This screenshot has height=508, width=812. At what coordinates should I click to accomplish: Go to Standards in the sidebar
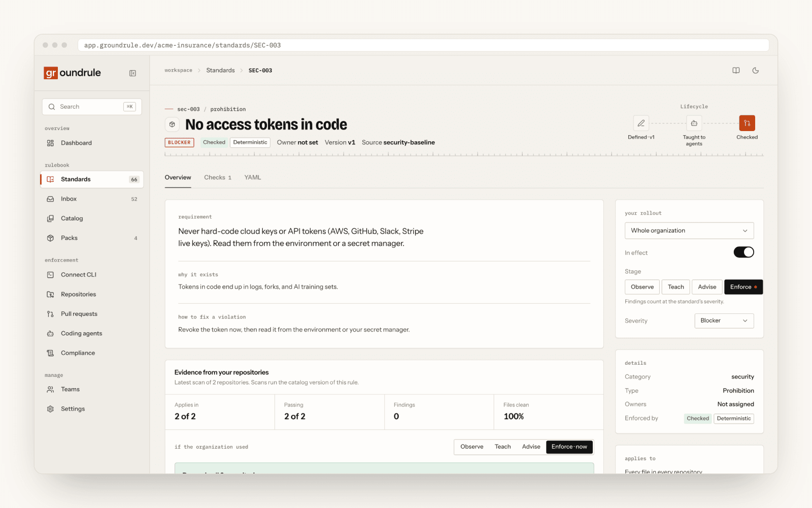[92, 179]
